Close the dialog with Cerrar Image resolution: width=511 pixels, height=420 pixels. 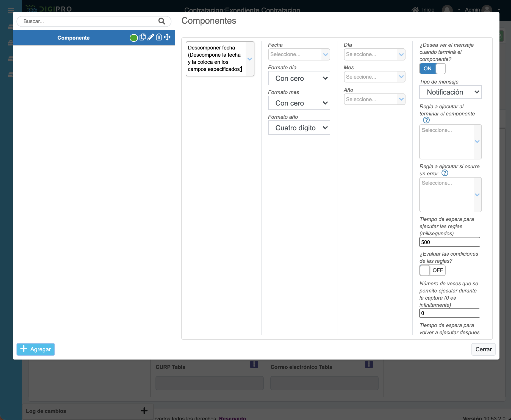point(483,349)
